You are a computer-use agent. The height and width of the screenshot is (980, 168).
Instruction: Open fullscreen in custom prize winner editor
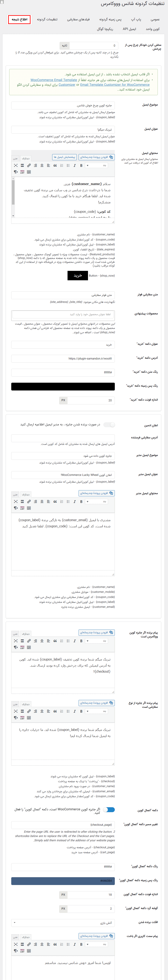click(16, 711)
